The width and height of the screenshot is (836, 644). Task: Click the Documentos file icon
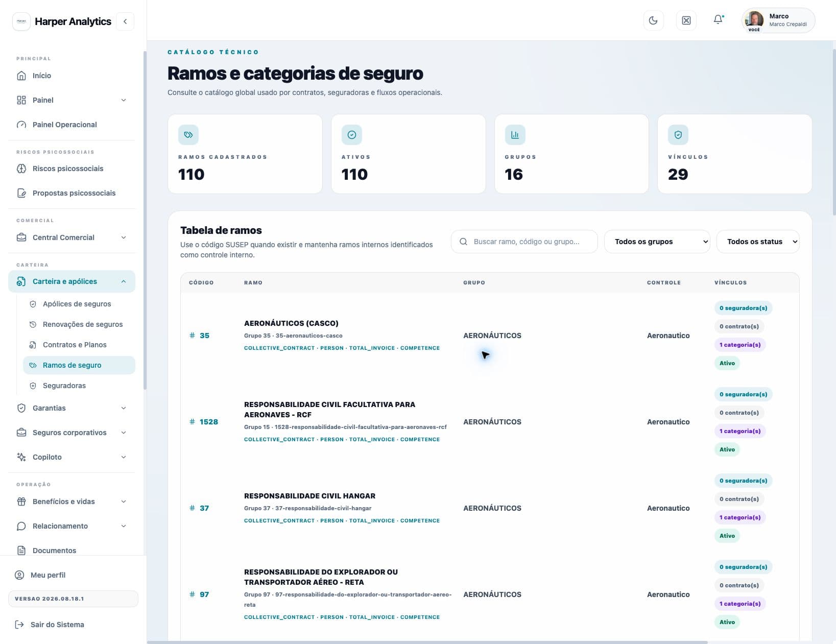(21, 551)
